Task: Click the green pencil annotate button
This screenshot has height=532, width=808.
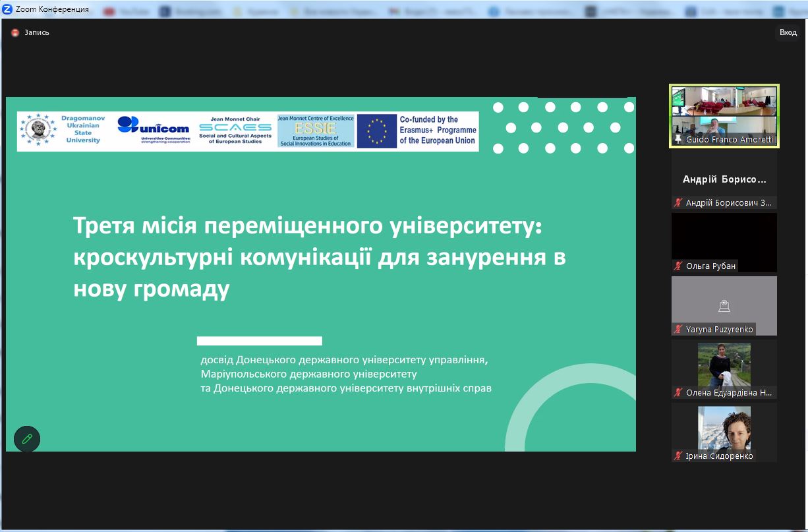Action: click(x=27, y=438)
